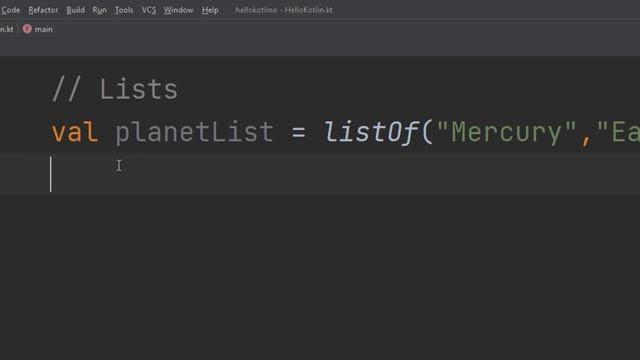Open the Build menu

coord(76,10)
